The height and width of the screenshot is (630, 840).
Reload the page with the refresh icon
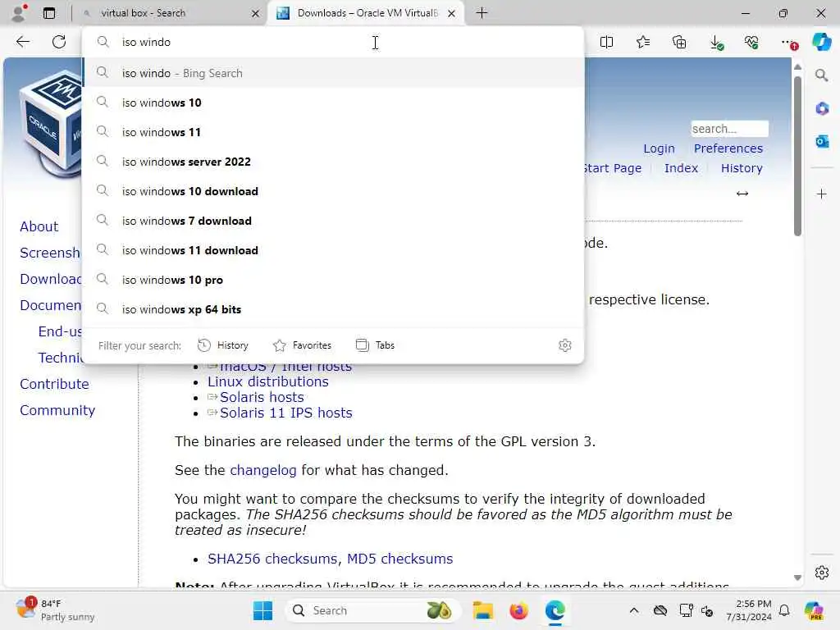pos(59,42)
